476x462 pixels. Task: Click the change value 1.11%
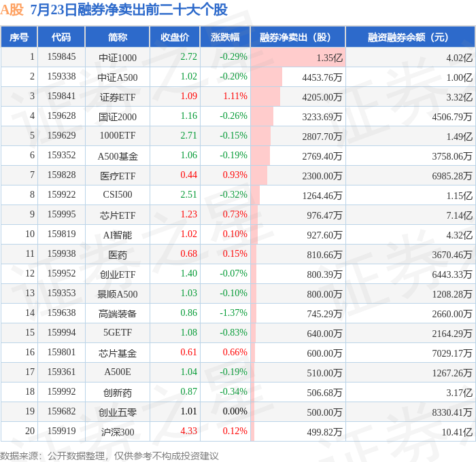point(235,96)
